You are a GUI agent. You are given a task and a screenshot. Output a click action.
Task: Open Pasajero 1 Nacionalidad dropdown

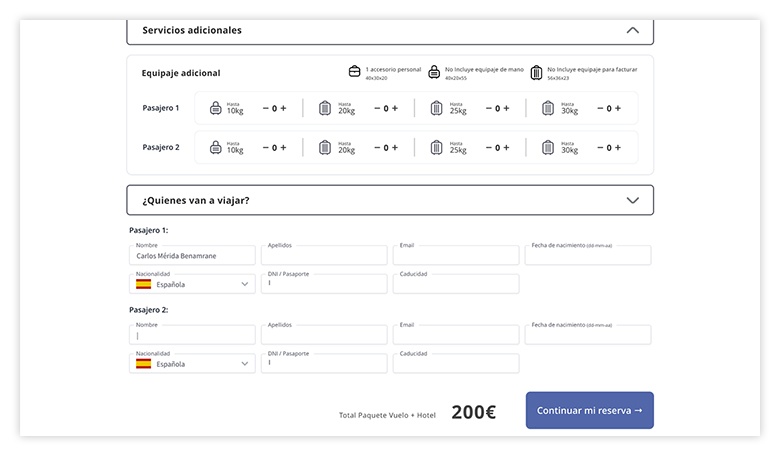[192, 284]
